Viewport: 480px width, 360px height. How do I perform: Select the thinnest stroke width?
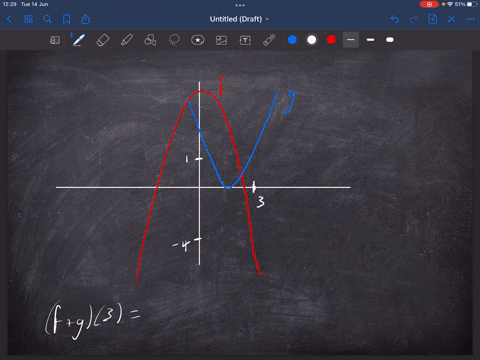point(351,40)
